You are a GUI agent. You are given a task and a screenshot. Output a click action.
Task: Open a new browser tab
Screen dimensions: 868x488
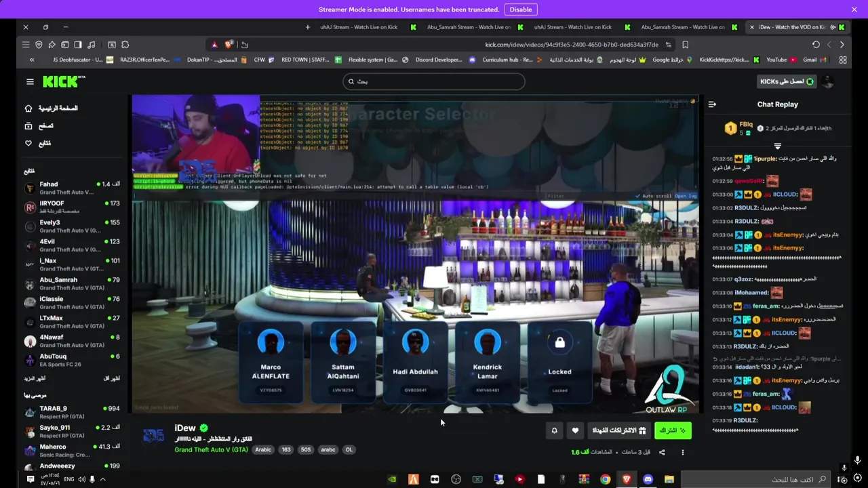[307, 27]
